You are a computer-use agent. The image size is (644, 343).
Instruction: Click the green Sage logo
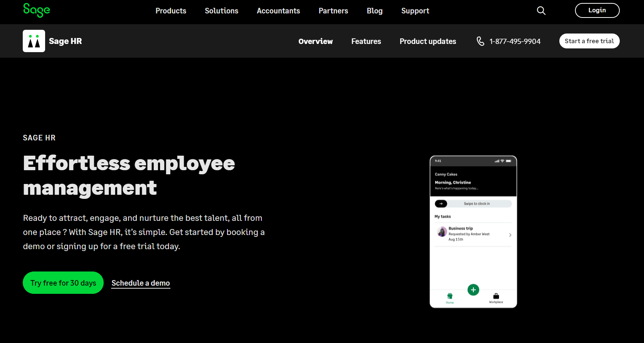pyautogui.click(x=37, y=10)
